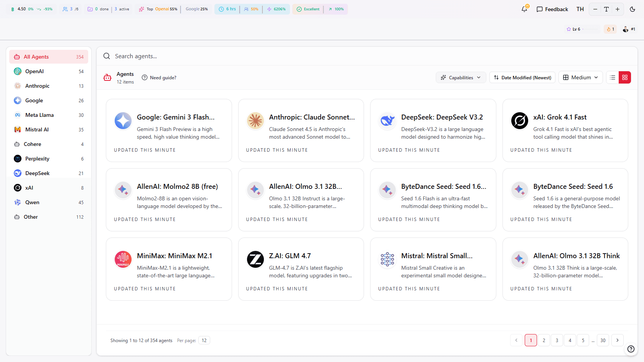
Task: Focus the Search agents input field
Action: [367, 56]
